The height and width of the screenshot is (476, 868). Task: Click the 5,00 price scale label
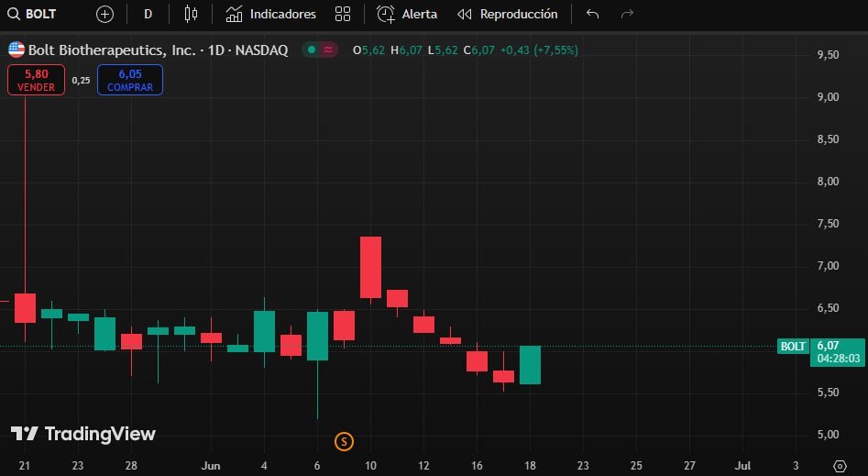pyautogui.click(x=828, y=435)
